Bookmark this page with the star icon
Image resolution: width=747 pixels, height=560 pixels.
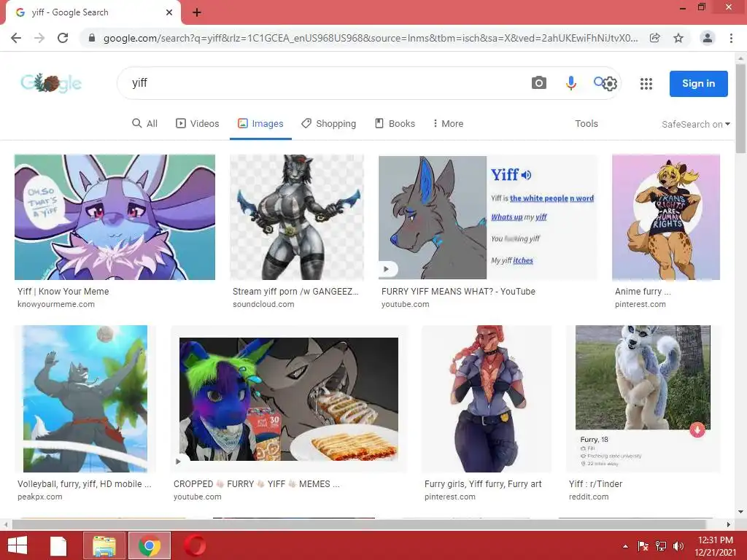click(678, 38)
